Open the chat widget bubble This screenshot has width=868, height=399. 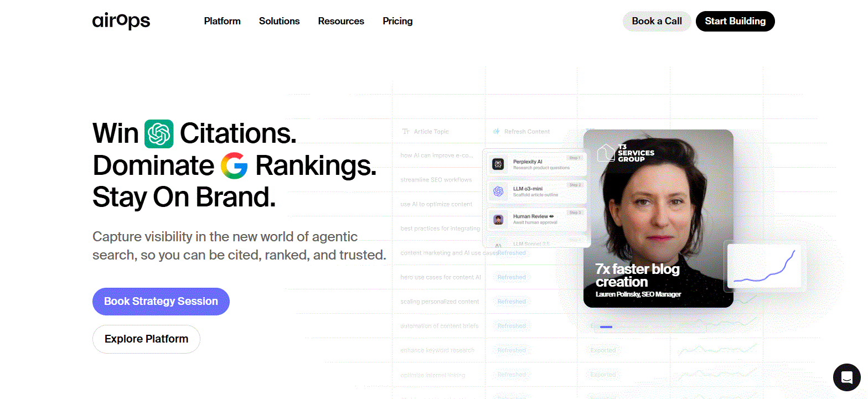pos(847,377)
